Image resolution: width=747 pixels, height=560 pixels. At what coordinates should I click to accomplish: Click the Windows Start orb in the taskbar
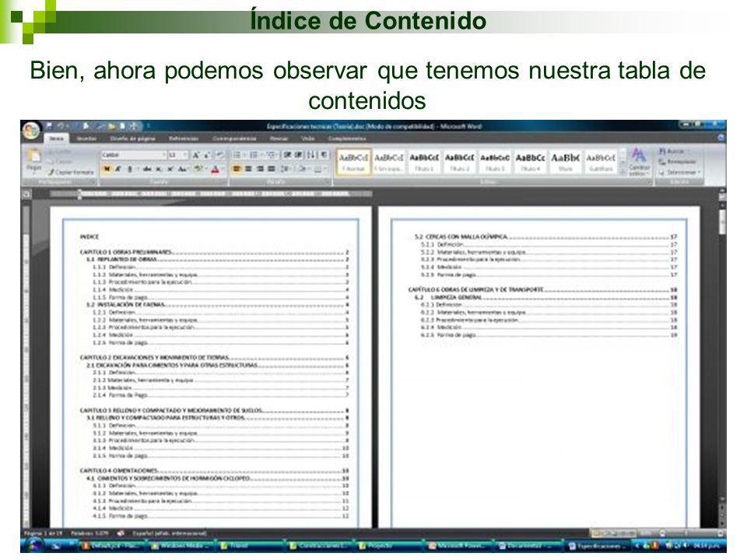[x=33, y=545]
